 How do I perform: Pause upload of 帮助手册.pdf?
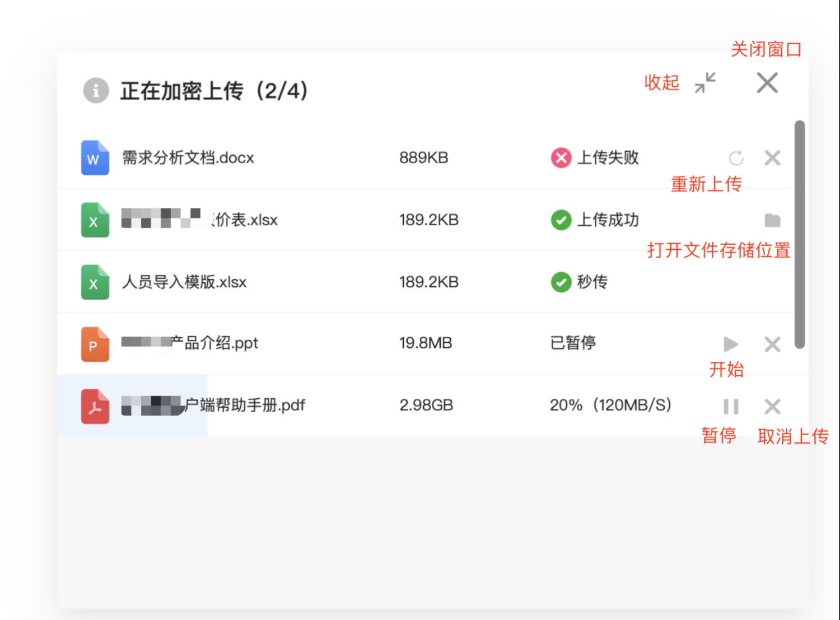tap(731, 406)
